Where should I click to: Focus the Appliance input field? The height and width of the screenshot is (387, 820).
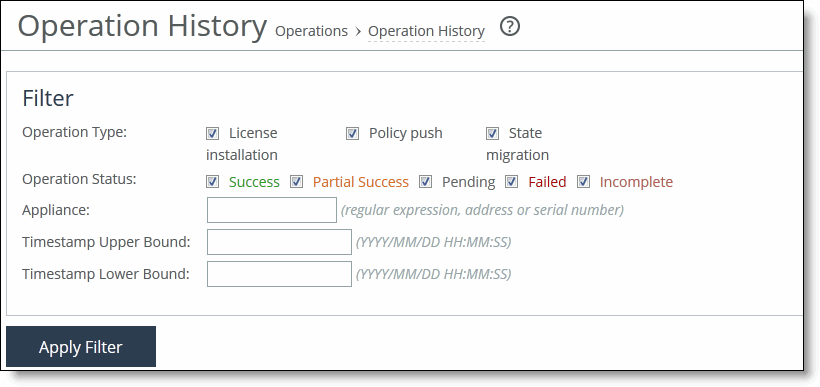pos(272,210)
